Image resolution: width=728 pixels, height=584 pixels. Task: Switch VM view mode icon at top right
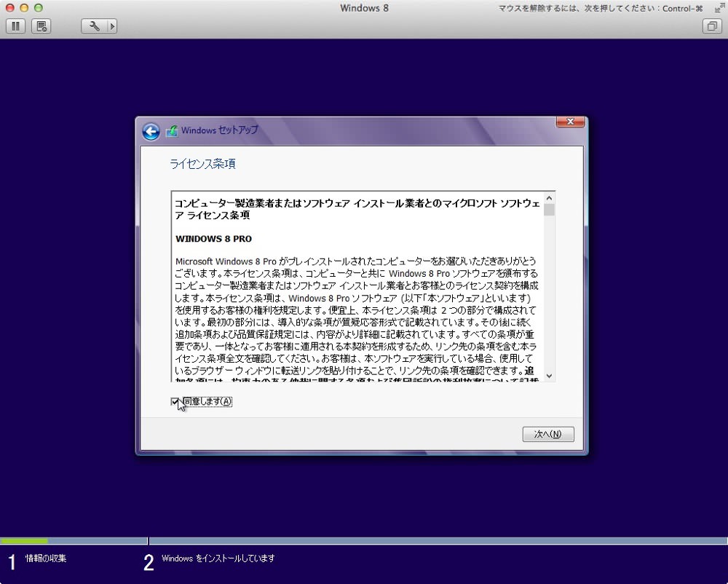click(712, 26)
